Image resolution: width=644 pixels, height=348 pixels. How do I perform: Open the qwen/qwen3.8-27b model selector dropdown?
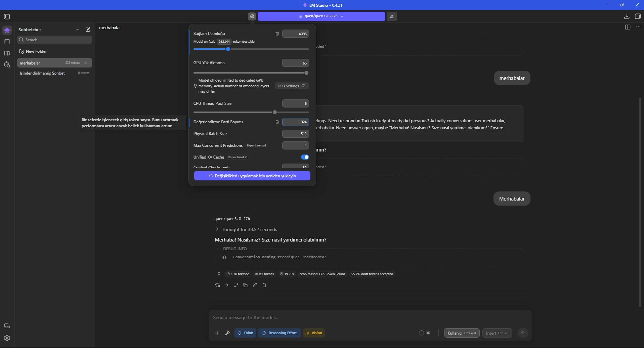(321, 16)
